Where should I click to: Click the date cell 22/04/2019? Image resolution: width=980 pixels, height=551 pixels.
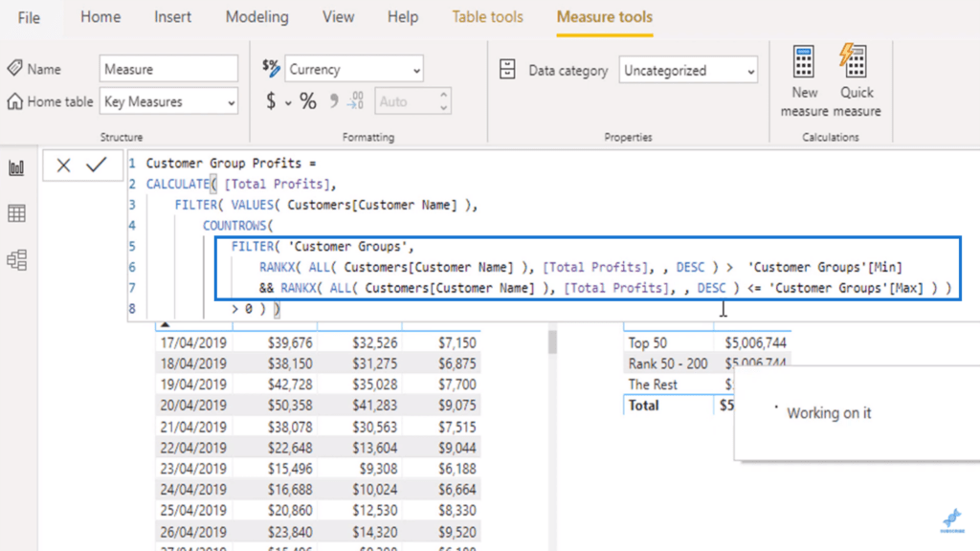[x=193, y=448]
